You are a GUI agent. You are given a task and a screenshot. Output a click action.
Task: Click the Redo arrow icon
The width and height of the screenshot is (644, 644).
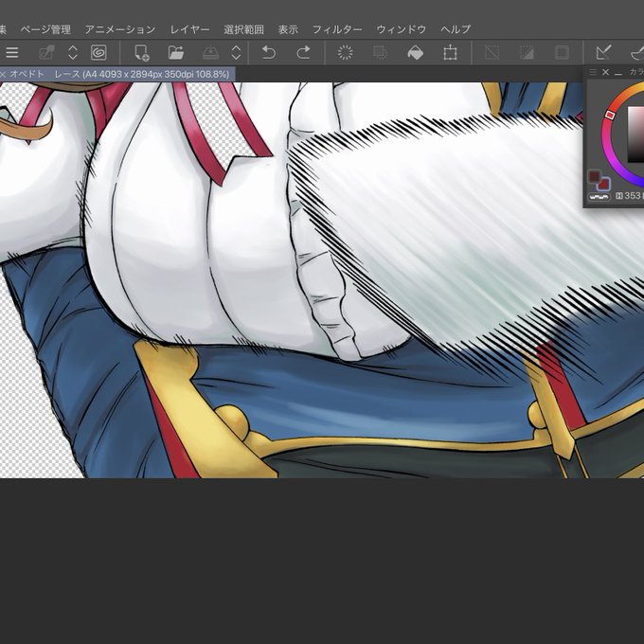coord(303,53)
